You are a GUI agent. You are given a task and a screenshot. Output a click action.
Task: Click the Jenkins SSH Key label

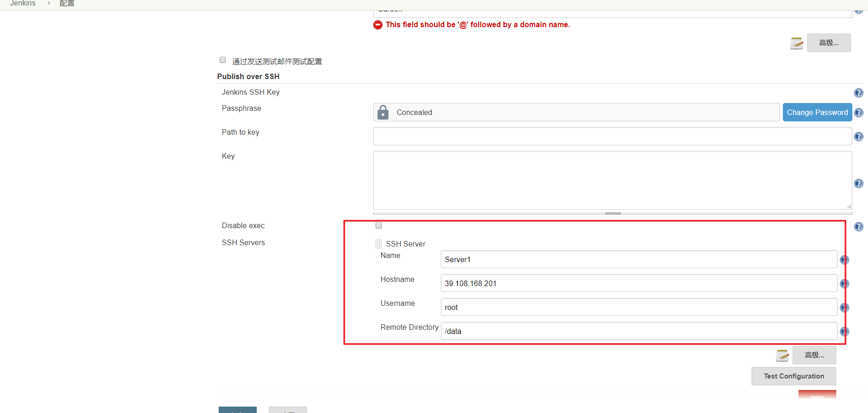tap(251, 92)
